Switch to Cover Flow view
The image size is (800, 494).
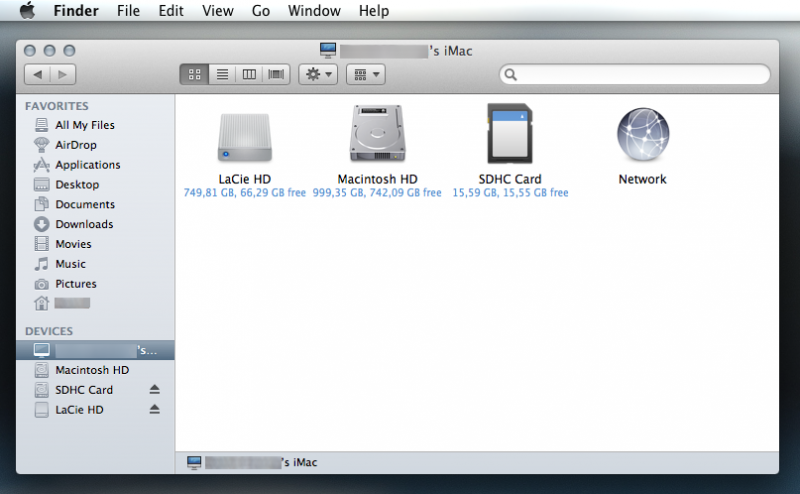[x=276, y=75]
